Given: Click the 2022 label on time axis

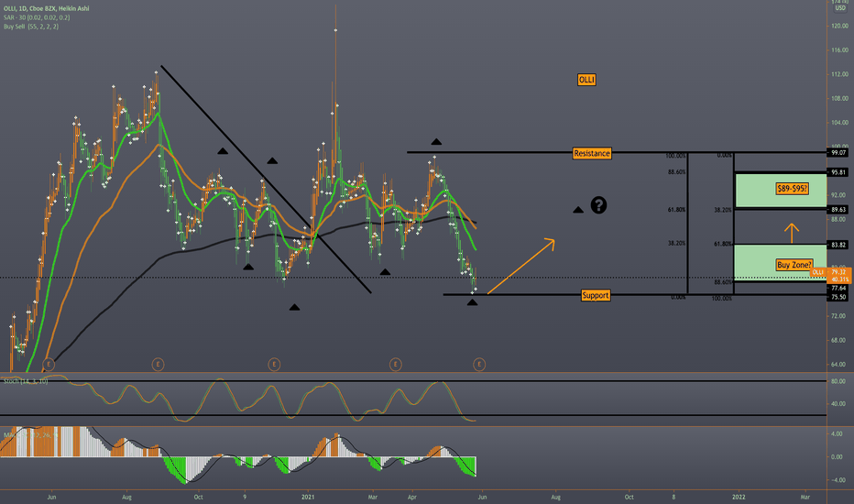Looking at the screenshot, I should tap(739, 497).
